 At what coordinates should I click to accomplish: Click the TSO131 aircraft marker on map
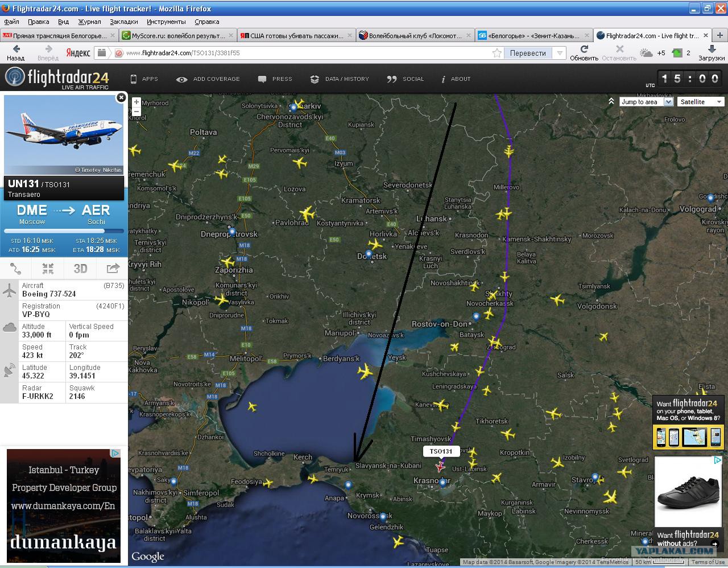point(440,467)
